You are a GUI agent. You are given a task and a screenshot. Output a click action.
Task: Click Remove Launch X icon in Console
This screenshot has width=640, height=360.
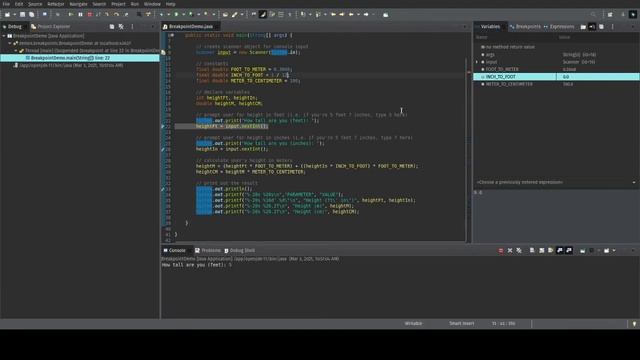pos(510,250)
